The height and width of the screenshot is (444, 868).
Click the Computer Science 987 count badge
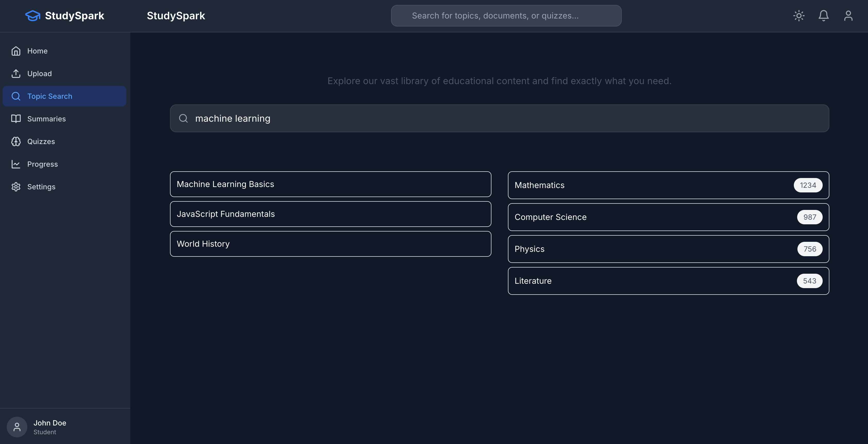[809, 217]
